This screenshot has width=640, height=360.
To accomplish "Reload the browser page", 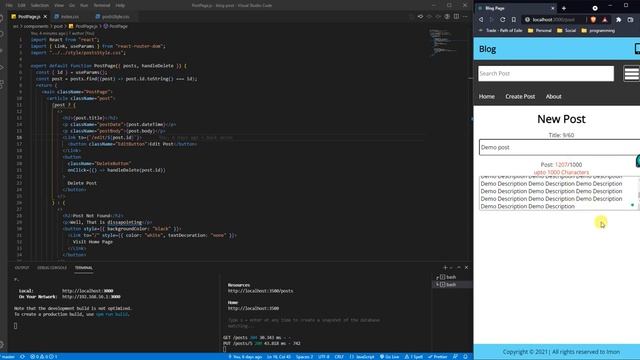I will point(502,20).
